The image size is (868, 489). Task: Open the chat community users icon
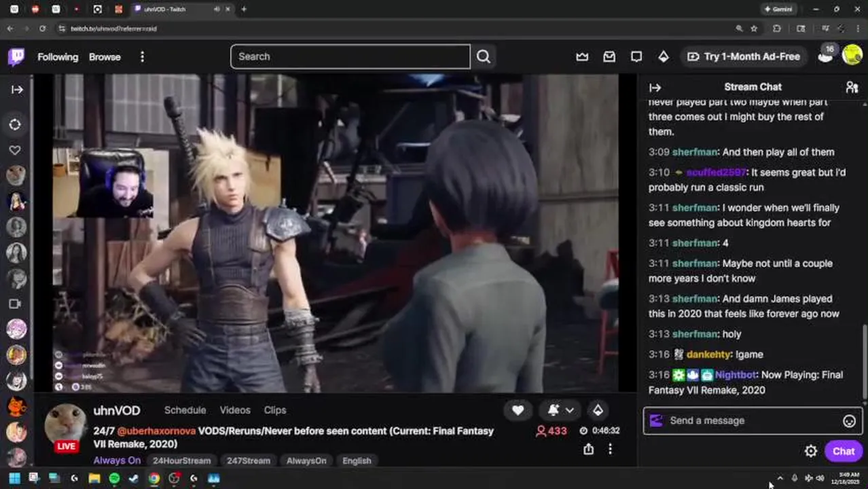click(852, 87)
